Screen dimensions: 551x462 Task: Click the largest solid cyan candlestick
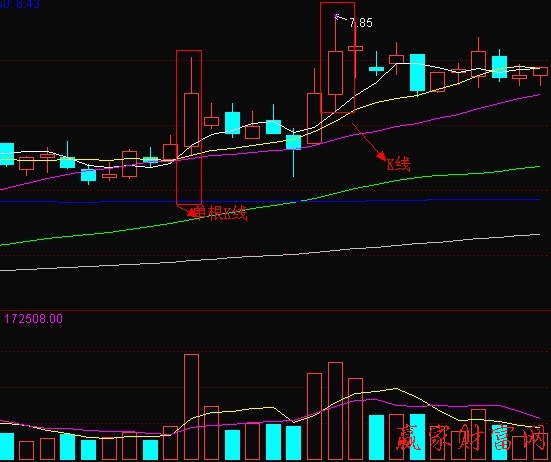pyautogui.click(x=417, y=73)
